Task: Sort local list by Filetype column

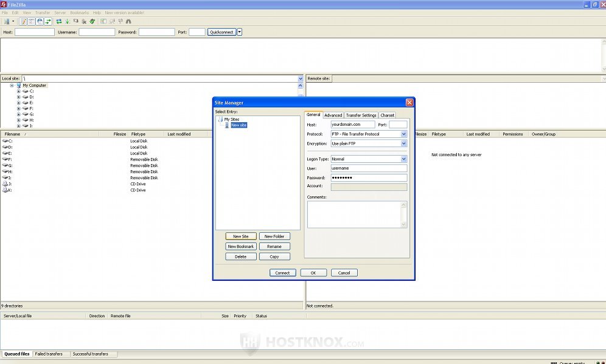Action: 146,134
